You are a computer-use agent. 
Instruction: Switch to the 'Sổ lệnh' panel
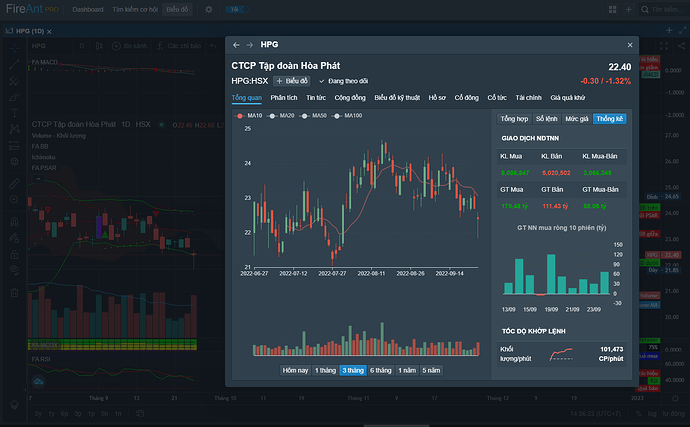coord(548,118)
